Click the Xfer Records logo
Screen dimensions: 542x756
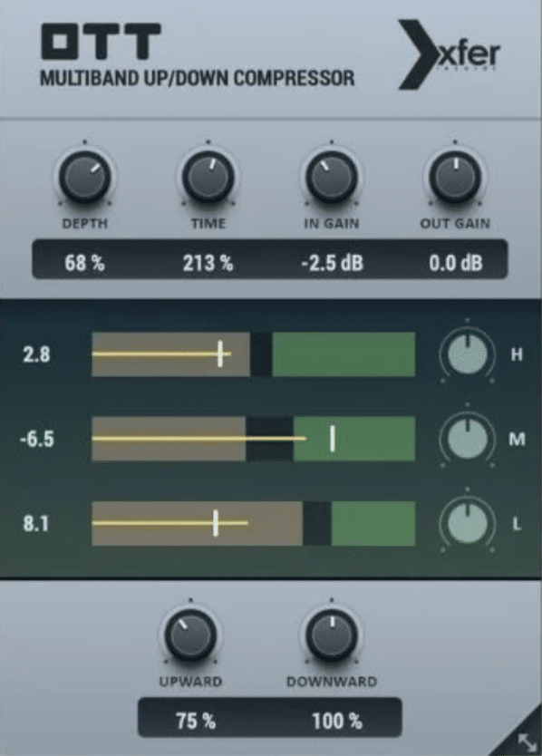coord(449,54)
